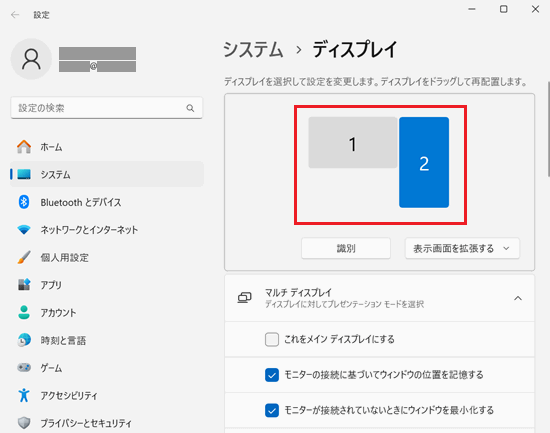Select システム in the sidebar
550x433 pixels.
coord(107,174)
